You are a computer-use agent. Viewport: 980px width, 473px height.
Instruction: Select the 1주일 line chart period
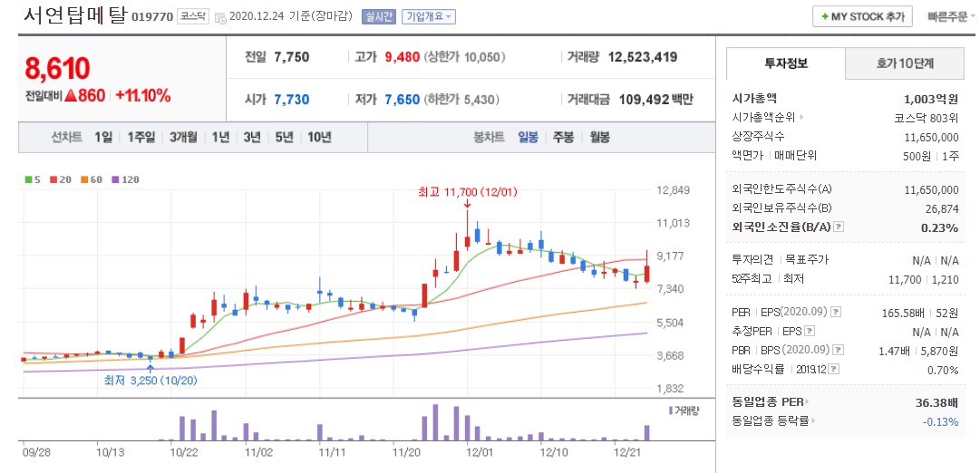coord(141,138)
